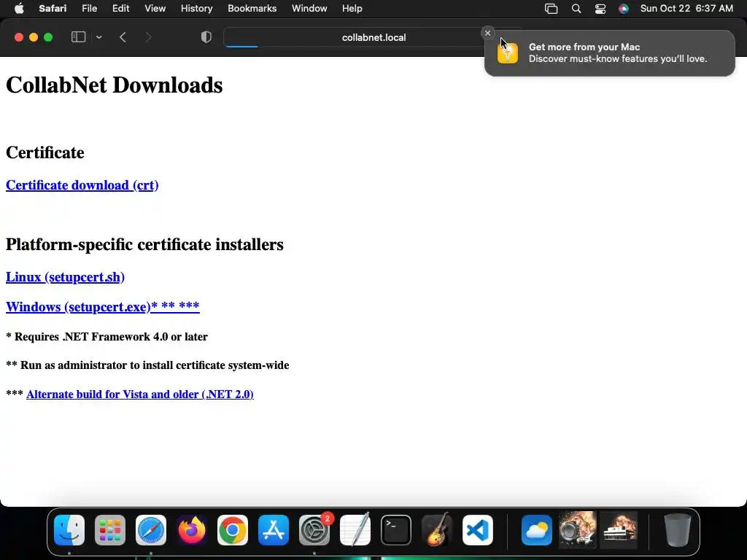Dismiss the Tips notification with its close button
Image resolution: width=747 pixels, height=560 pixels.
pyautogui.click(x=487, y=33)
